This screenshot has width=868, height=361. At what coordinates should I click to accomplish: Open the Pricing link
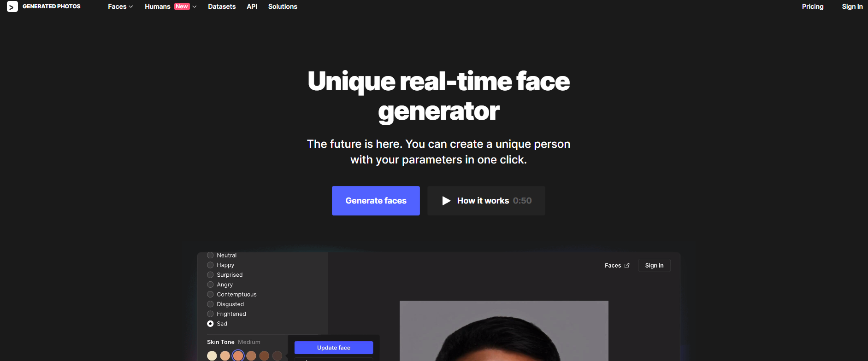point(813,6)
